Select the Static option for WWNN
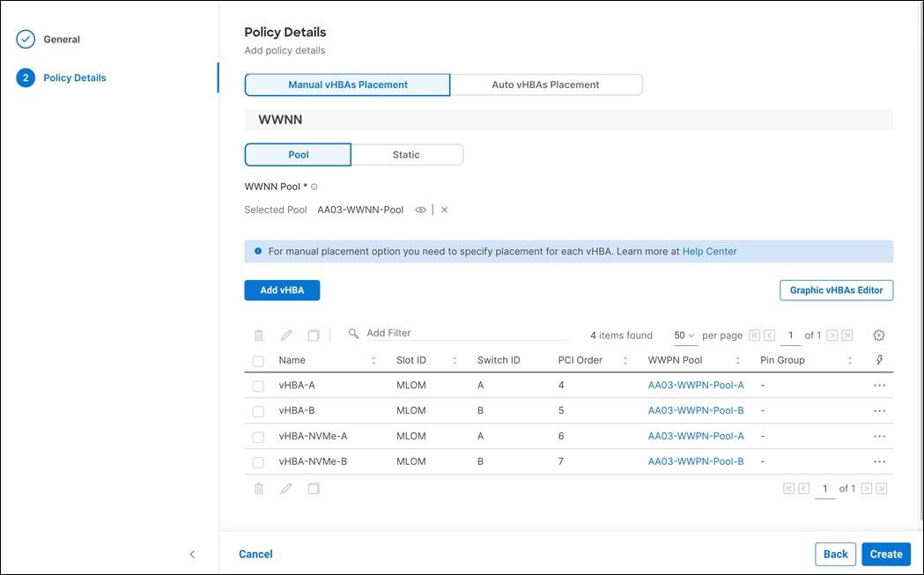Image resolution: width=924 pixels, height=575 pixels. [x=407, y=154]
